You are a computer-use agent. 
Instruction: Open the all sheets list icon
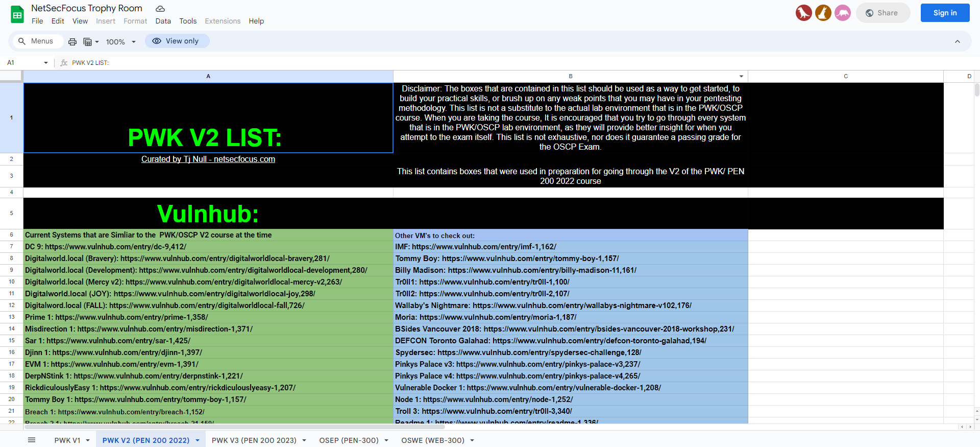[x=32, y=440]
